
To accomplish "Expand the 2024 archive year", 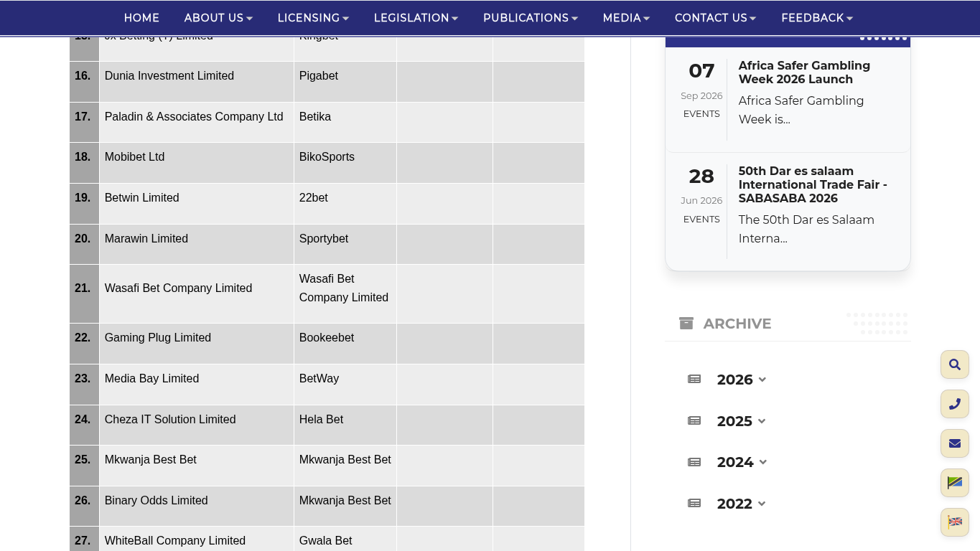I will pos(742,462).
